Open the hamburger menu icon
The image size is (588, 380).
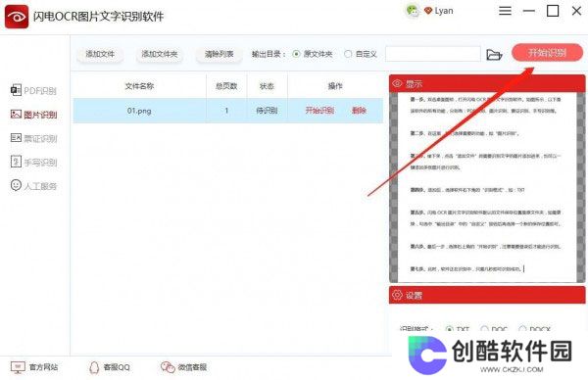click(x=505, y=11)
